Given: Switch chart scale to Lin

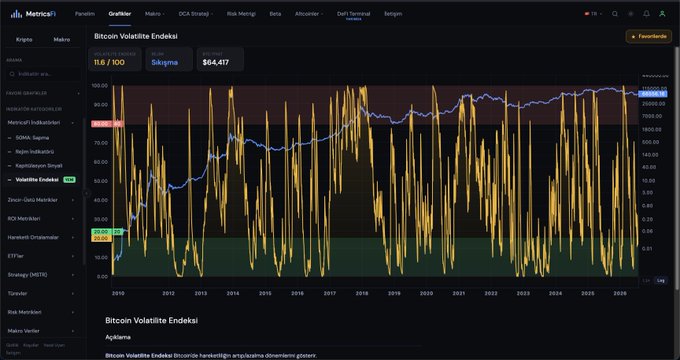Looking at the screenshot, I should [x=647, y=281].
